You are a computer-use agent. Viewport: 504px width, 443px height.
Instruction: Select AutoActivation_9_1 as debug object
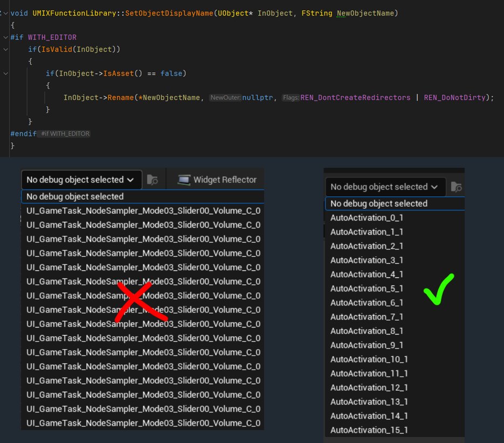point(367,345)
